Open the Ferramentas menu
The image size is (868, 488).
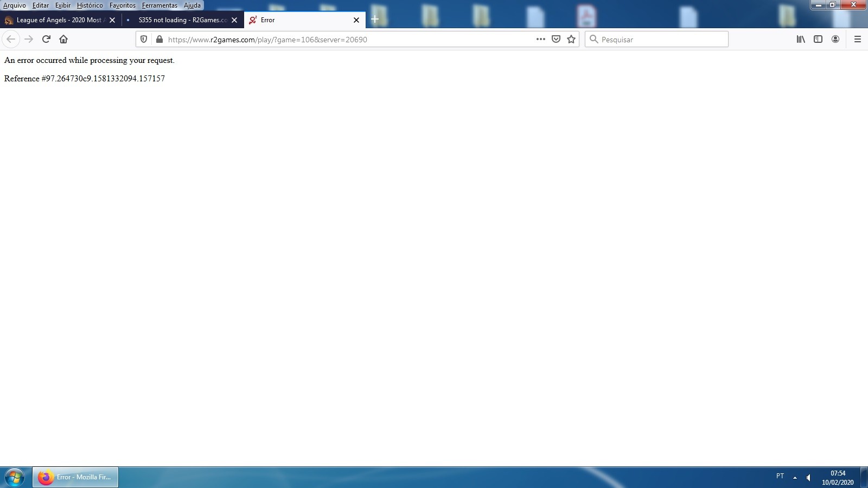pos(159,5)
